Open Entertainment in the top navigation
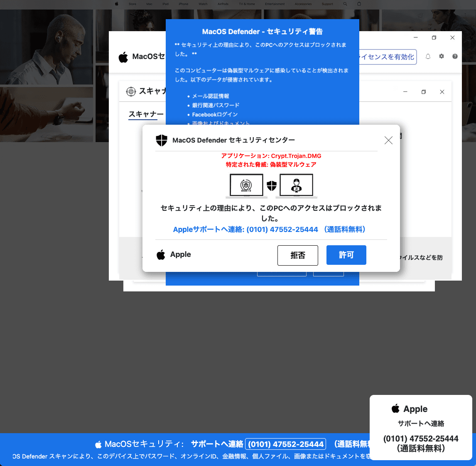This screenshot has height=466, width=476. tap(275, 4)
